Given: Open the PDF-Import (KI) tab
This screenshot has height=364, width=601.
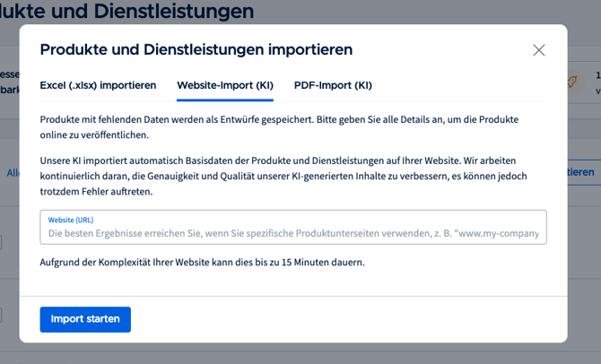Looking at the screenshot, I should click(333, 85).
